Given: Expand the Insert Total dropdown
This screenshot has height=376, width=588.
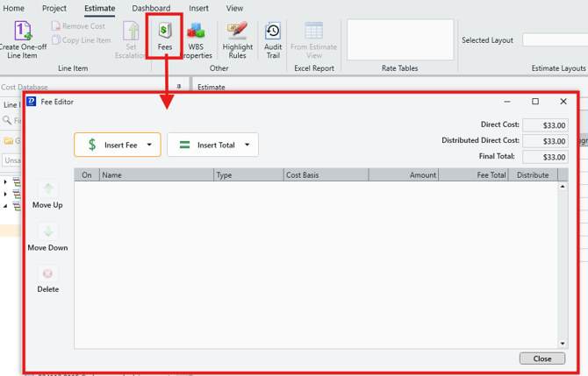Looking at the screenshot, I should click(x=247, y=145).
